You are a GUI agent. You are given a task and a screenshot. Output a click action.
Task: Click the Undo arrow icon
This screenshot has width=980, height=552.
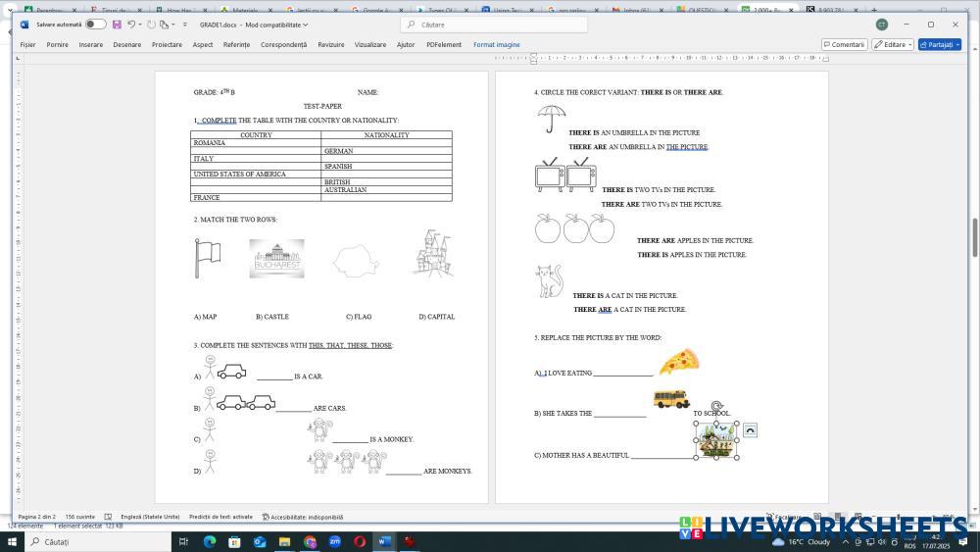(x=131, y=25)
